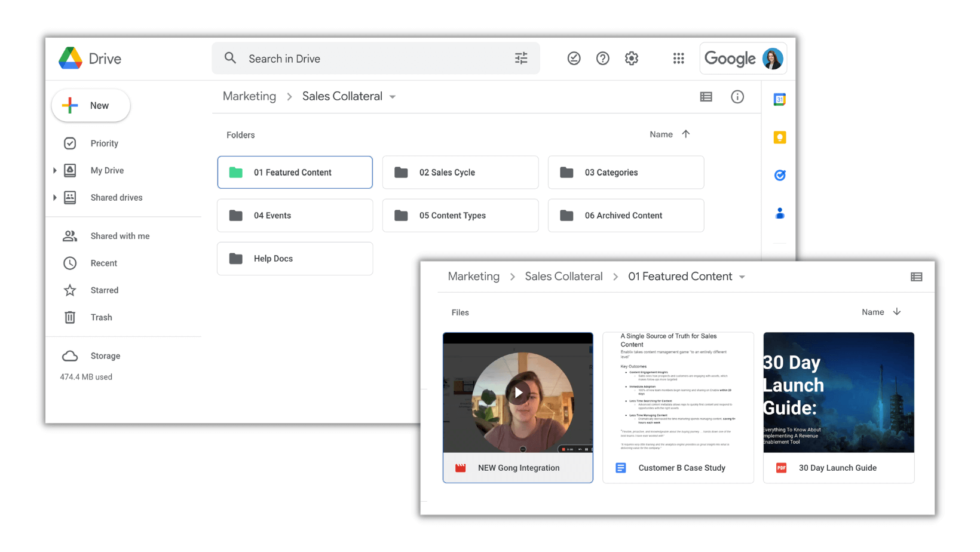Screen dimensions: 980x552
Task: Open the Help question mark icon
Action: click(602, 58)
